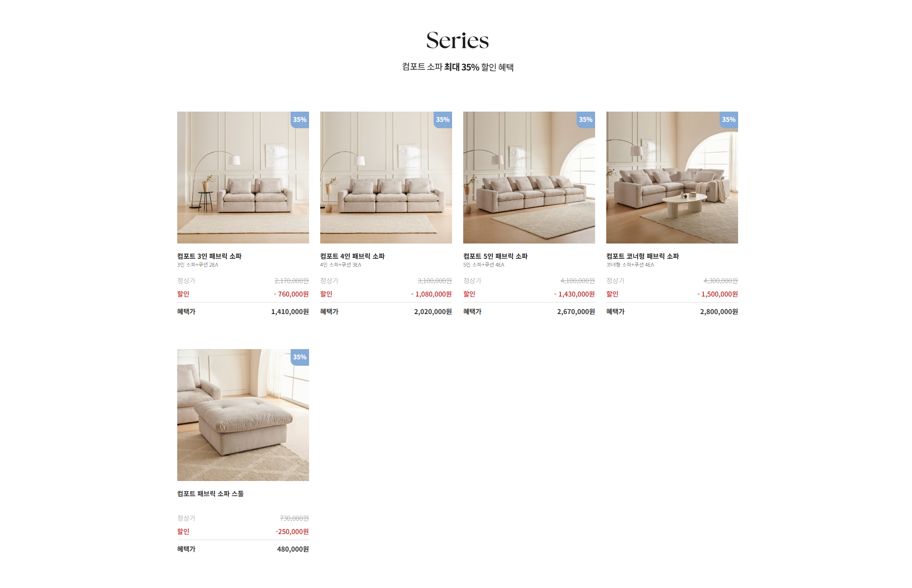
Task: Select the 컴포트 5인 패브릭 소파 title link
Action: pos(495,256)
